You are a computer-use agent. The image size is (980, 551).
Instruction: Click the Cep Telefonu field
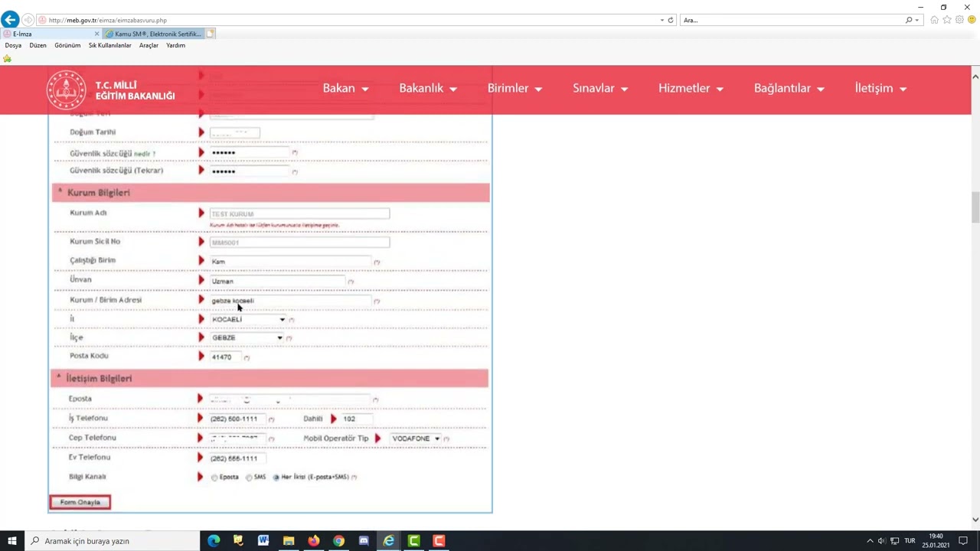237,439
